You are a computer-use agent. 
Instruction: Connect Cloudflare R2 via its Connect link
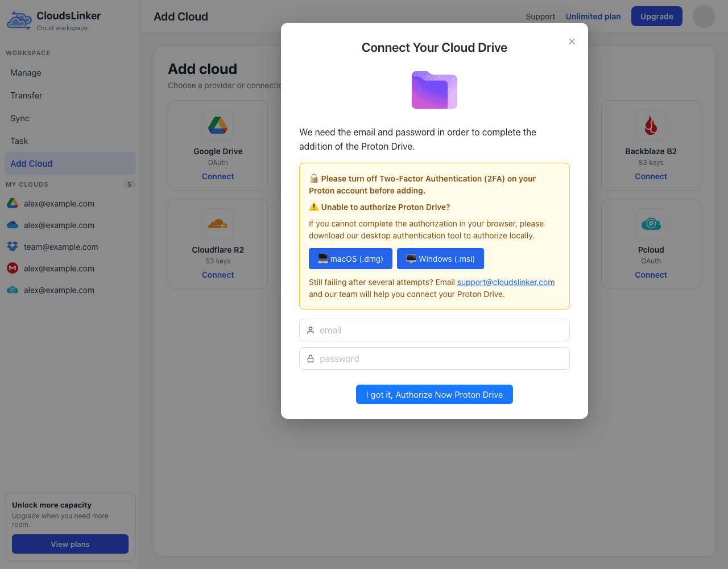[x=218, y=275]
